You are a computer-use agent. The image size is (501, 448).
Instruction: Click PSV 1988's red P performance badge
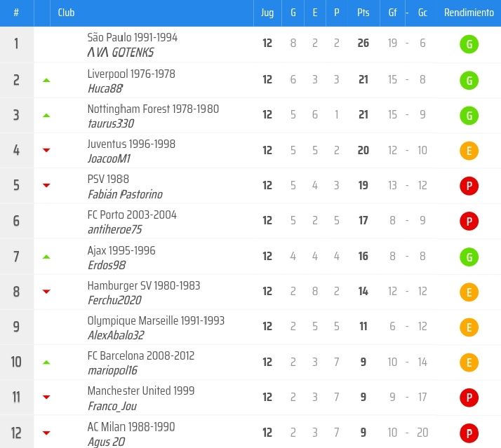pyautogui.click(x=468, y=186)
